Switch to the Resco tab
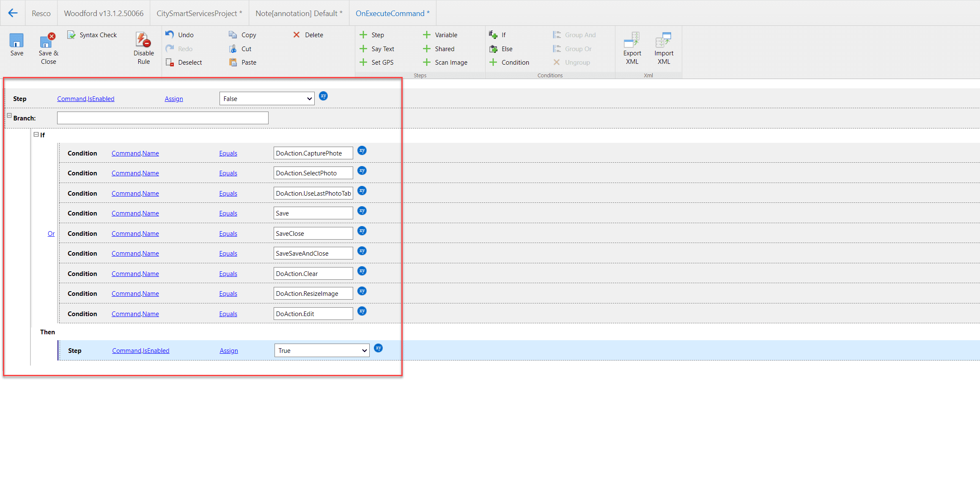 tap(41, 13)
